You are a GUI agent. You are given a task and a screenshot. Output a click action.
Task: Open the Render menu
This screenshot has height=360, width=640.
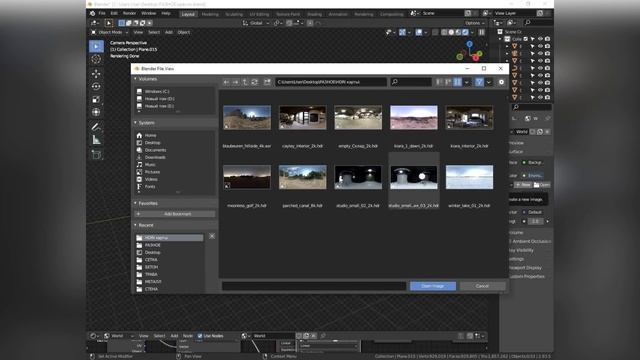point(129,13)
